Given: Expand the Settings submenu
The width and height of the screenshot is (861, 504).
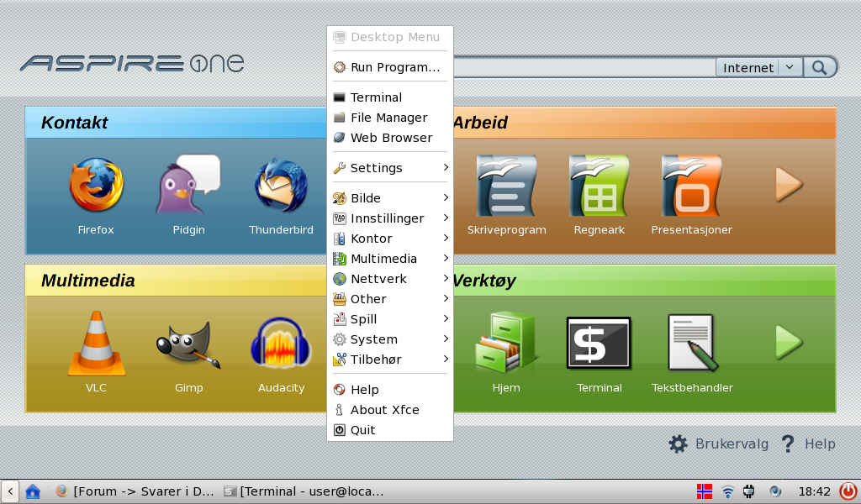Looking at the screenshot, I should pos(390,168).
